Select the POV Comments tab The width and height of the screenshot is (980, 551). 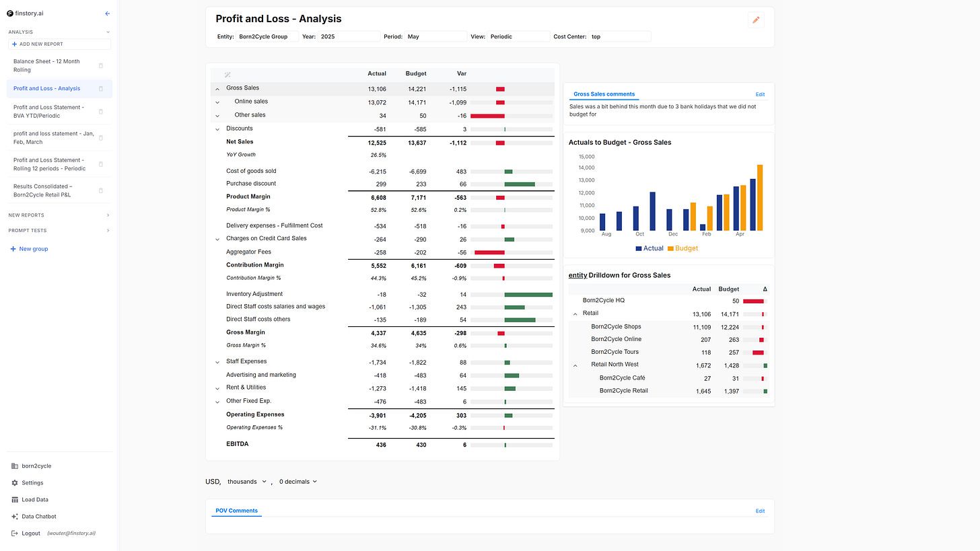pos(236,511)
